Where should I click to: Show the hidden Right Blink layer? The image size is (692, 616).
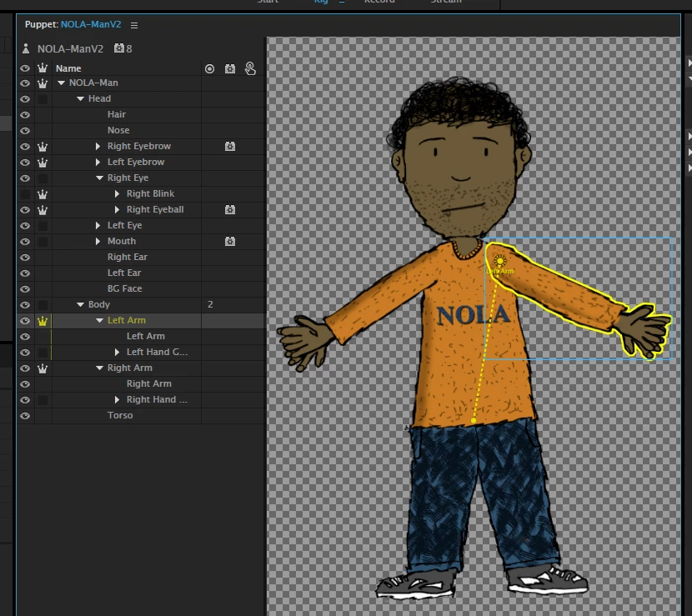tap(25, 194)
